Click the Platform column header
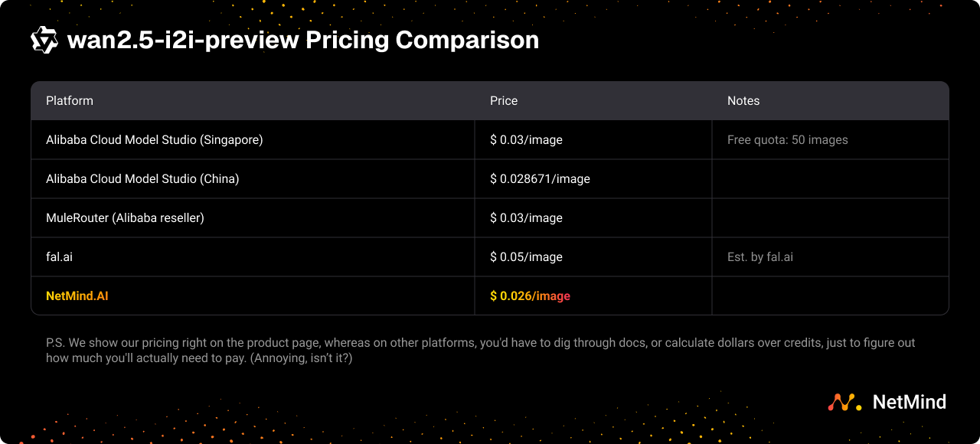The height and width of the screenshot is (444, 980). coord(70,101)
